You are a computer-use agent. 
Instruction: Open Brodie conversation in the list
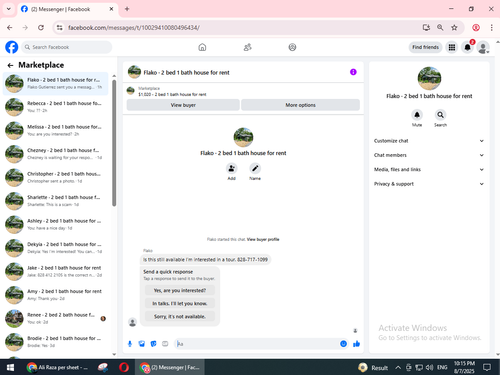(x=55, y=342)
